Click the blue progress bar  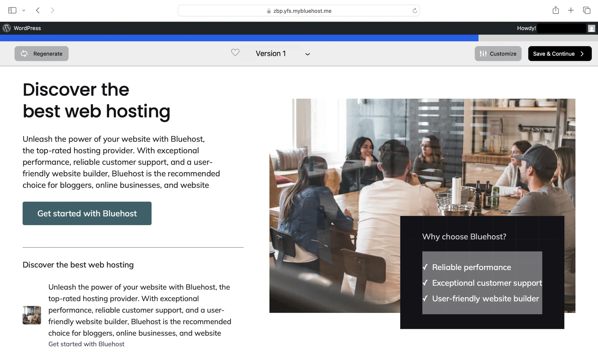tap(239, 38)
